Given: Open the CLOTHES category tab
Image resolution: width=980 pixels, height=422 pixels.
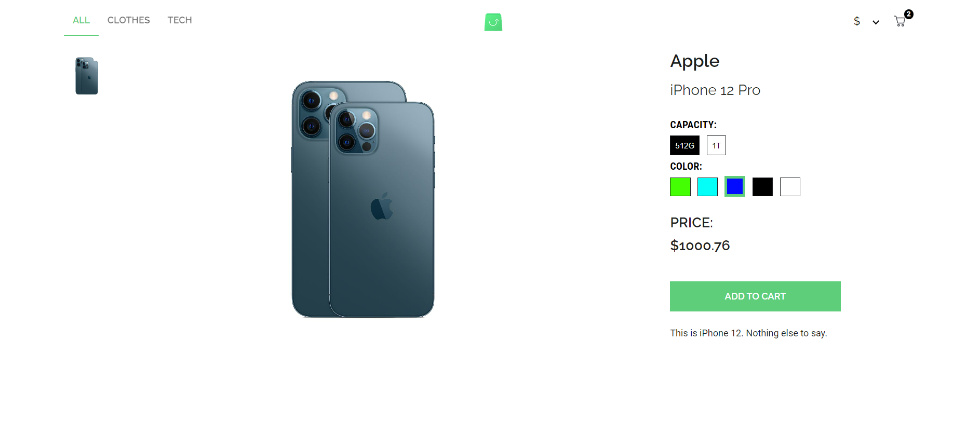Looking at the screenshot, I should click(128, 20).
